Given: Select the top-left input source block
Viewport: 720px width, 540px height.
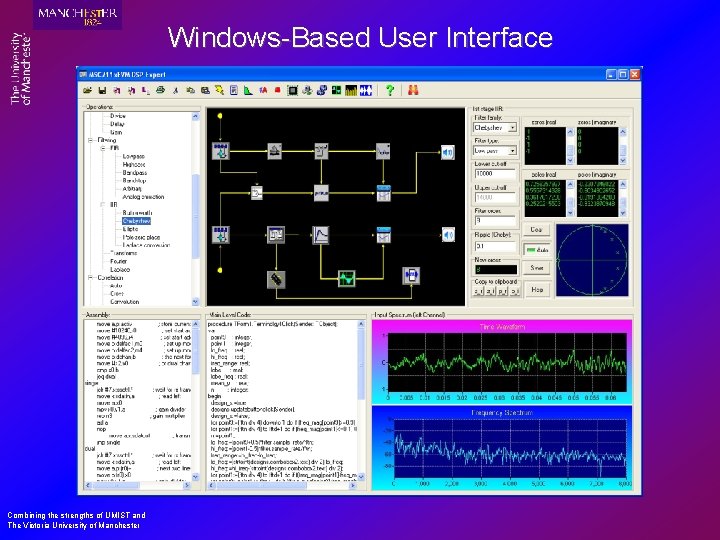Looking at the screenshot, I should tap(221, 151).
